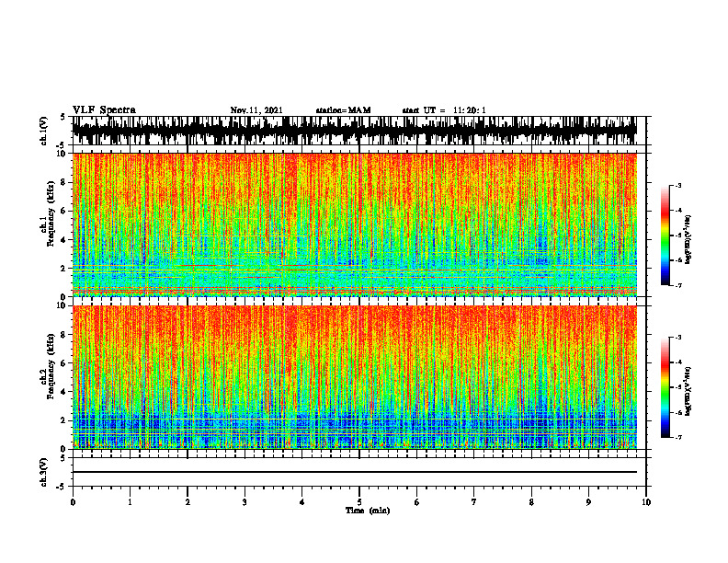This screenshot has height=563, width=728.
Task: Click time axis tick label '2'
Action: click(x=188, y=502)
